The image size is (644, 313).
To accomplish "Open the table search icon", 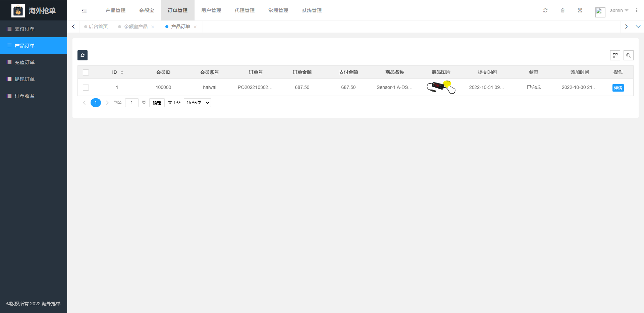I will pos(629,55).
